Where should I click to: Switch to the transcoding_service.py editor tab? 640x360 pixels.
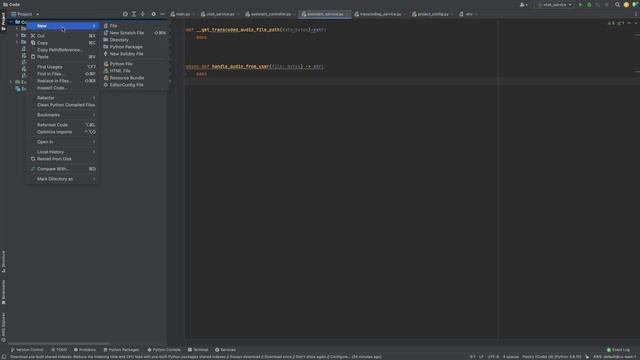click(380, 14)
